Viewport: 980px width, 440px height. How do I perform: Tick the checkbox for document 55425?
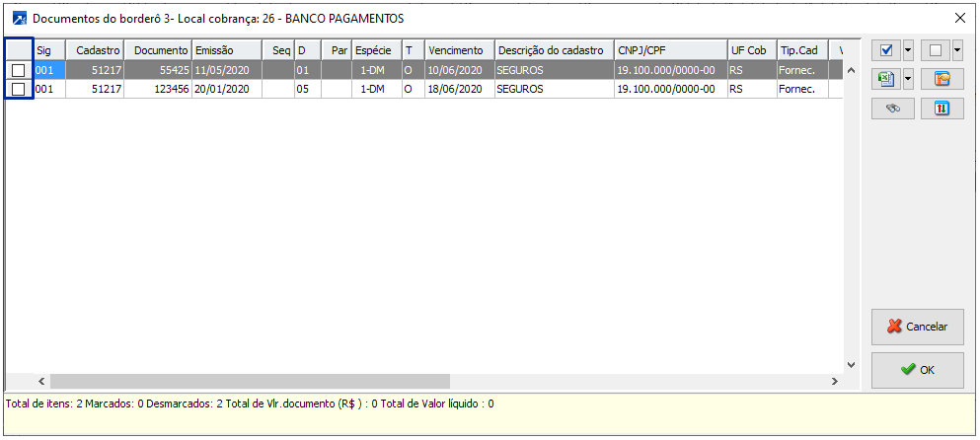pos(19,71)
